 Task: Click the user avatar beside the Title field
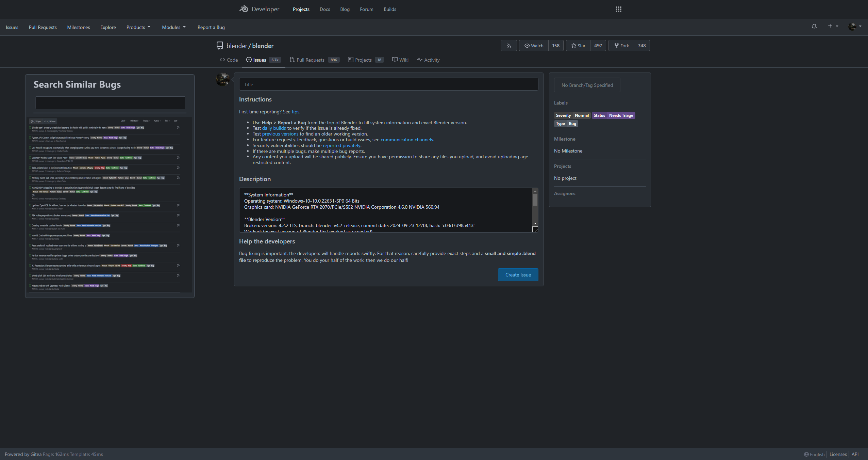pos(223,79)
